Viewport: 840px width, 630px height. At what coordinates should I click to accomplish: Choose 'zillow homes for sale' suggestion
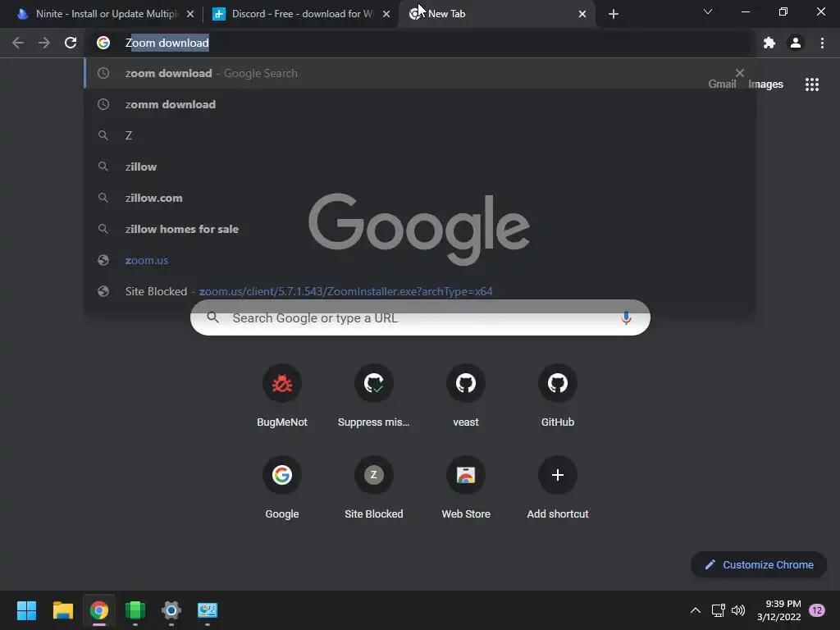(x=420, y=229)
